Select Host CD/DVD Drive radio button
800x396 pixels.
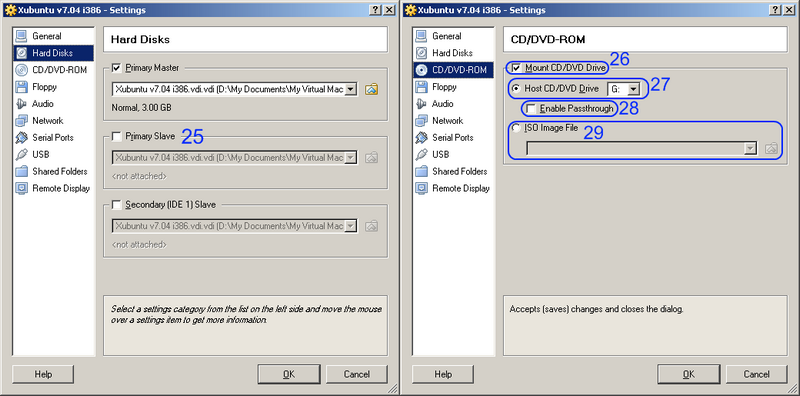pyautogui.click(x=516, y=89)
